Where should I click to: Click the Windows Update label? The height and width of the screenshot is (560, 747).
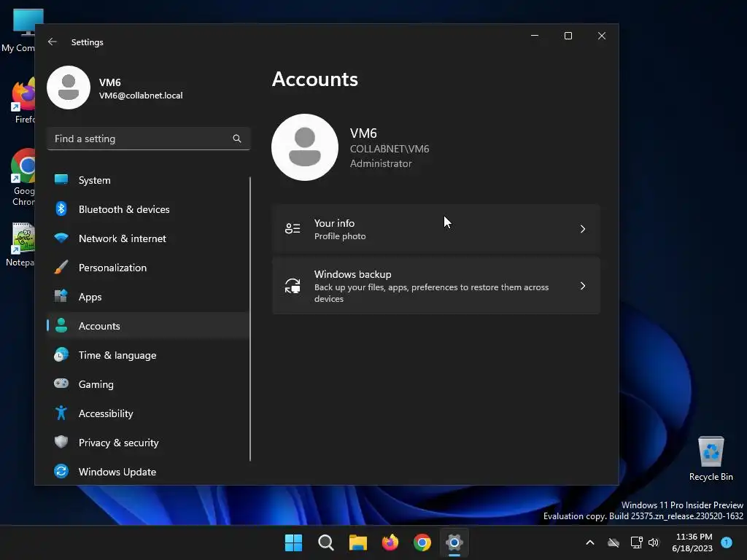coord(117,472)
